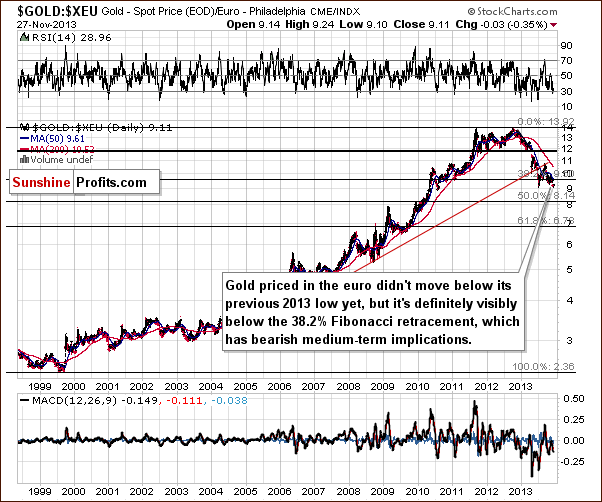Click the Open 9.14 value
Image resolution: width=602 pixels, height=502 pixels.
click(x=254, y=25)
